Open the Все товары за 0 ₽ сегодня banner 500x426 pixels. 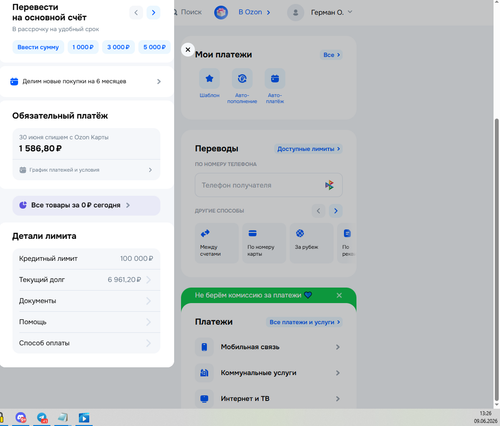[x=86, y=205]
